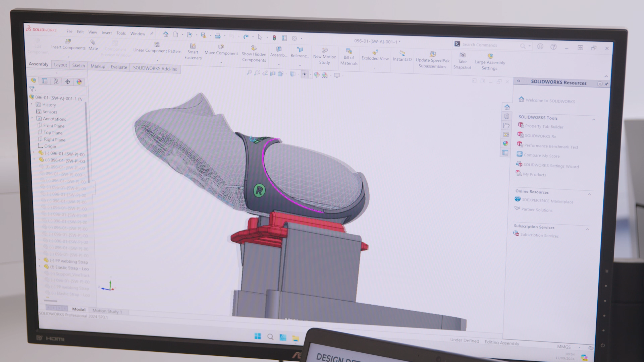The height and width of the screenshot is (362, 644).
Task: Create a New Motion Study
Action: pyautogui.click(x=324, y=56)
